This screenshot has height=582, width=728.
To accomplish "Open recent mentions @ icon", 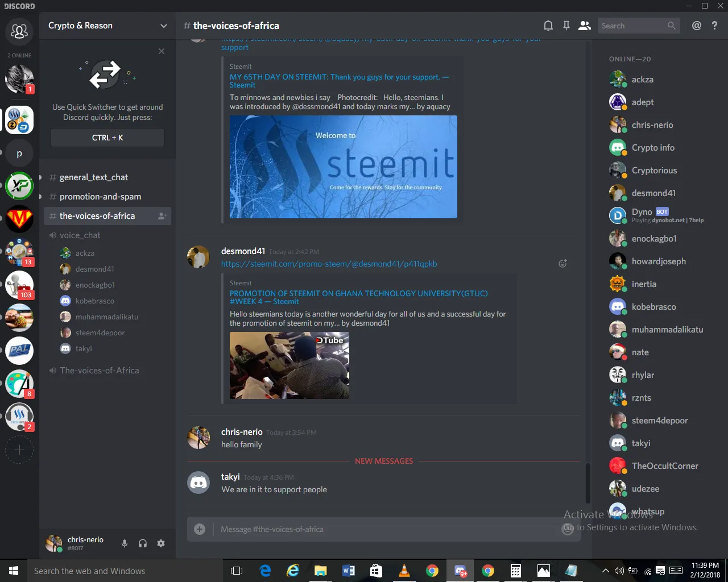I will [x=697, y=26].
